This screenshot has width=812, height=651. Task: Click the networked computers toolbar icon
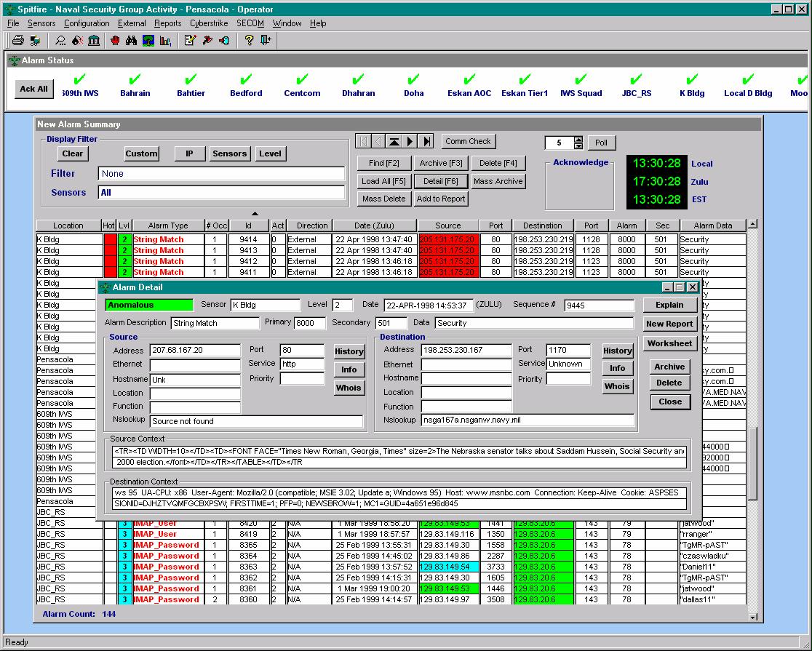pos(35,41)
